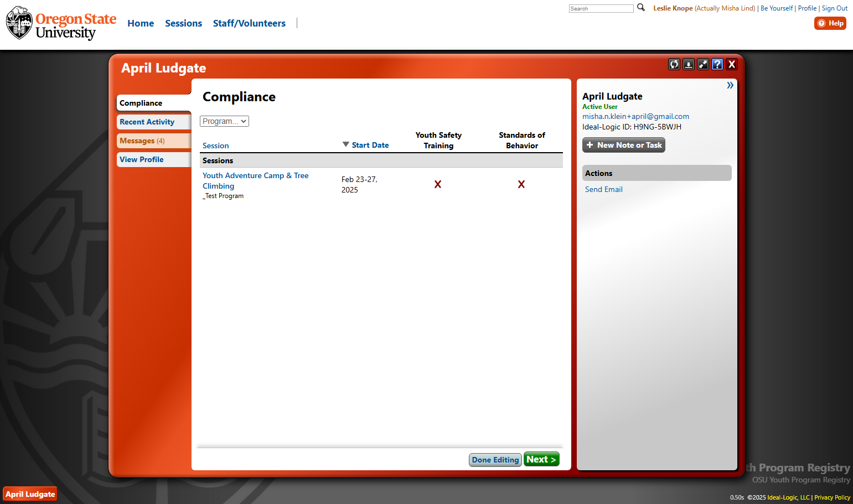
Task: Click Standards of Behavior X mark
Action: click(x=521, y=184)
